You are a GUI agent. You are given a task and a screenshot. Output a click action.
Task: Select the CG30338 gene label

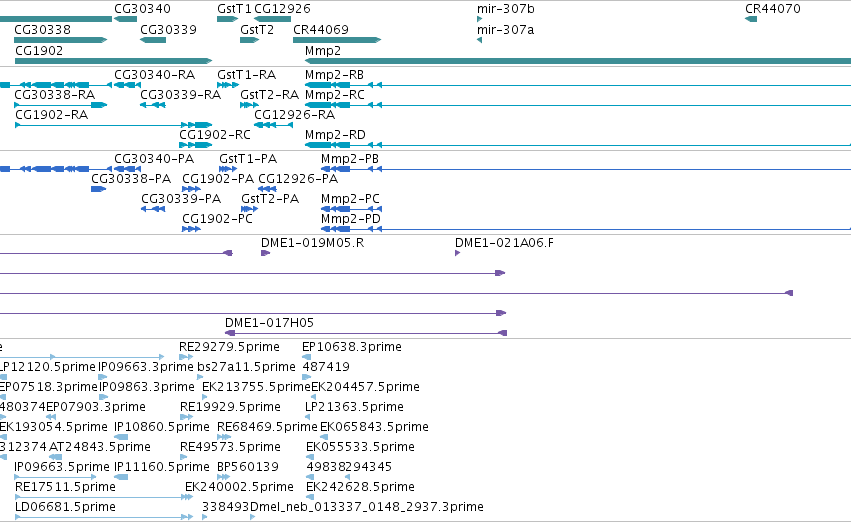pyautogui.click(x=42, y=29)
